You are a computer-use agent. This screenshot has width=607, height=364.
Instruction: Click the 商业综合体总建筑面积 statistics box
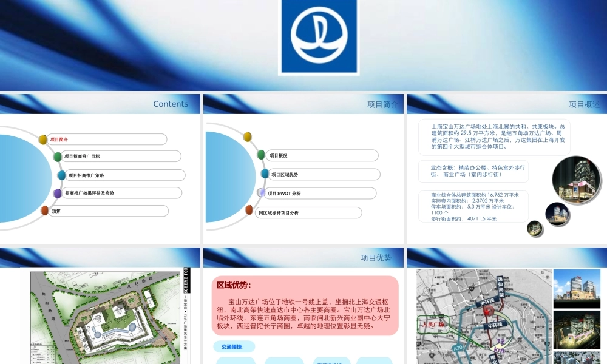[473, 206]
